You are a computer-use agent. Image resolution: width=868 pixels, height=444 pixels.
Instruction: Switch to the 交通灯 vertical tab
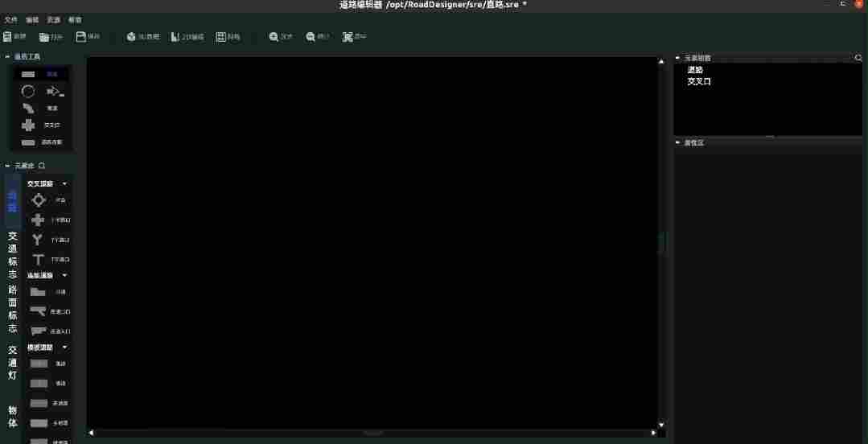pos(13,363)
